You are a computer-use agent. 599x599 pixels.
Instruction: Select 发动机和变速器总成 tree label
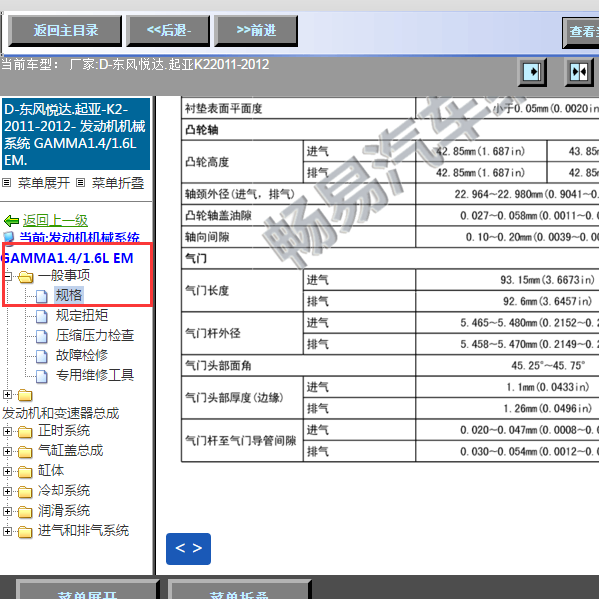click(x=61, y=413)
